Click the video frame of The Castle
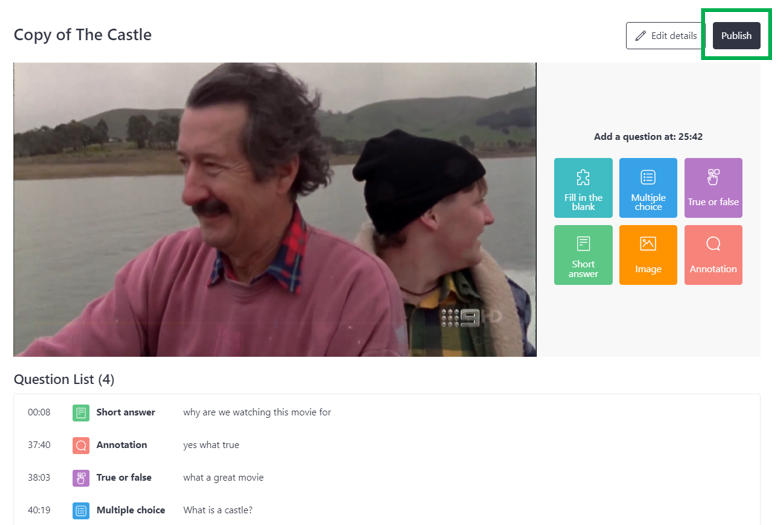The height and width of the screenshot is (525, 784). pyautogui.click(x=275, y=210)
